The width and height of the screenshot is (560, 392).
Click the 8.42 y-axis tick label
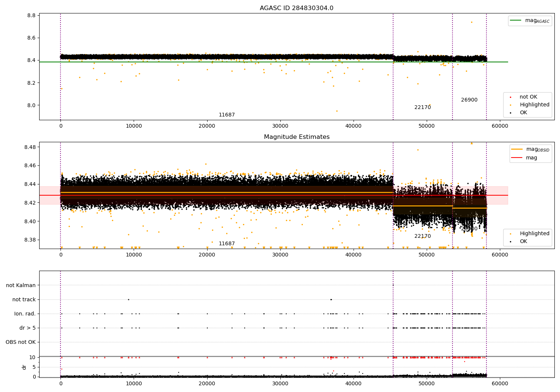click(30, 203)
